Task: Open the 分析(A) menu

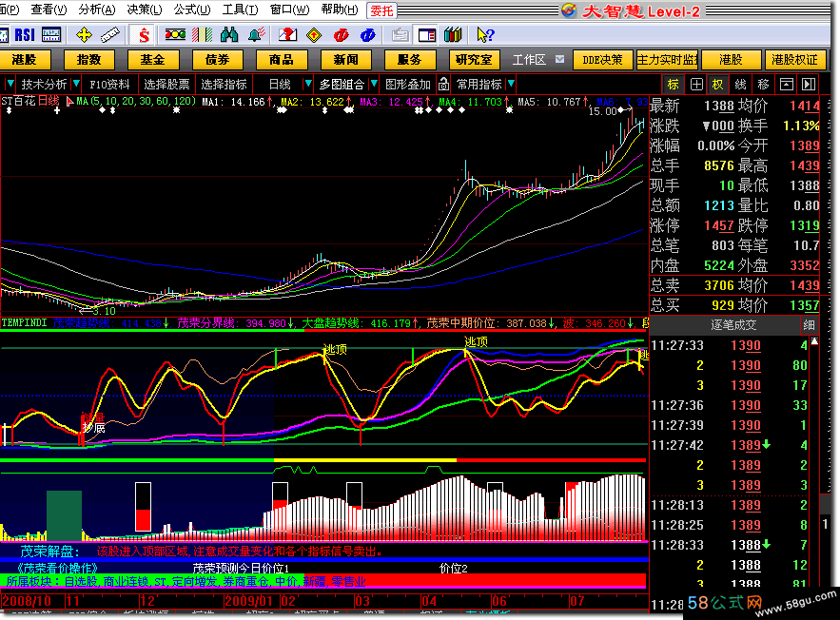Action: (96, 10)
